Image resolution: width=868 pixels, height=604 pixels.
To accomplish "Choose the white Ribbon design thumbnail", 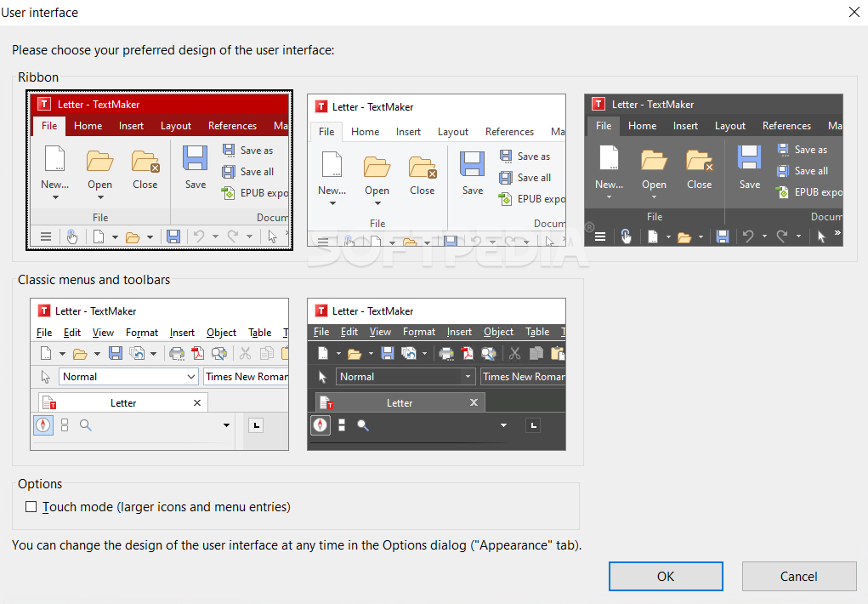I will click(x=436, y=170).
